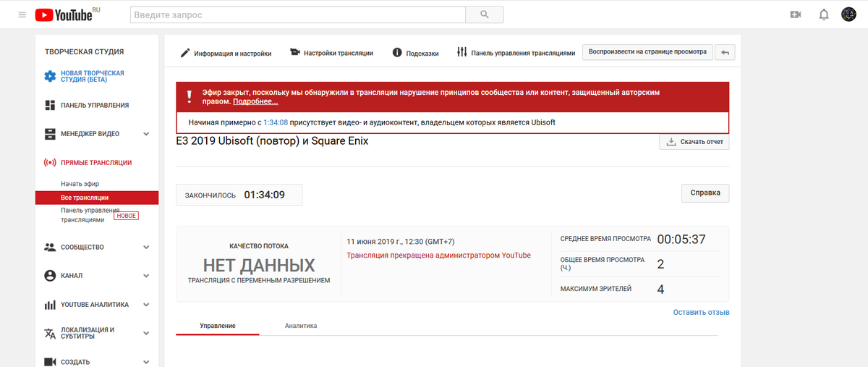The image size is (868, 367).
Task: Open Настройки трансляции tab
Action: [331, 53]
